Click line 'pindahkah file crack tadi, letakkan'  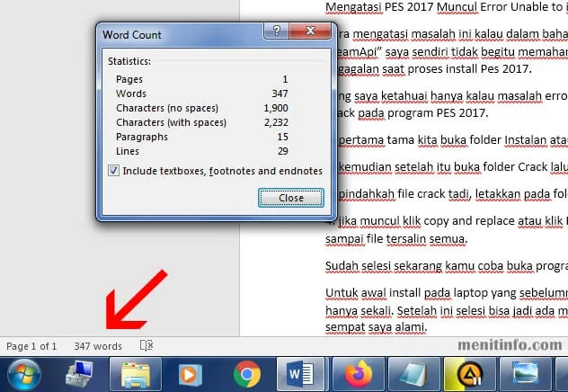click(430, 194)
